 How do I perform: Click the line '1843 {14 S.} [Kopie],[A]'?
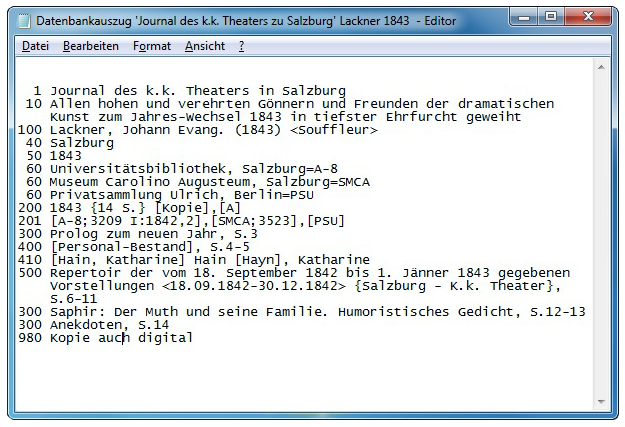point(145,208)
